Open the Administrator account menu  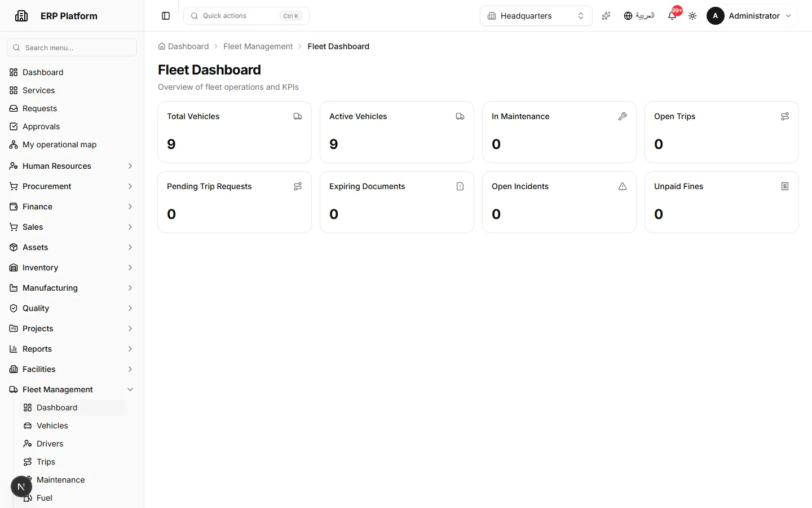(x=749, y=16)
